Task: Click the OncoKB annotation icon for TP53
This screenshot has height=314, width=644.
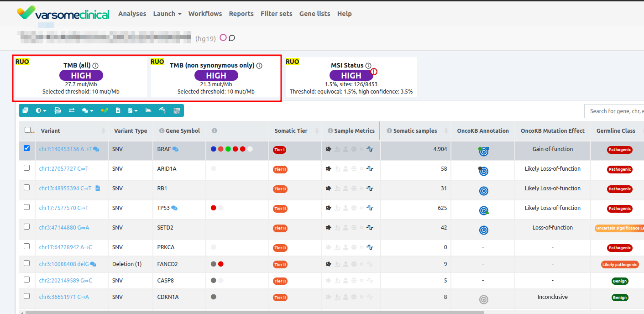Action: pos(484,210)
